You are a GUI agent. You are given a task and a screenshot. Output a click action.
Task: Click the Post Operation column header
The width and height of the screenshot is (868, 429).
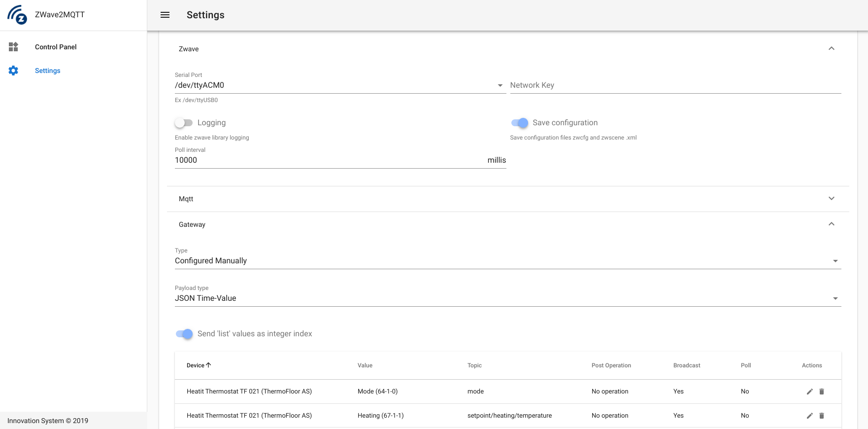pos(611,365)
